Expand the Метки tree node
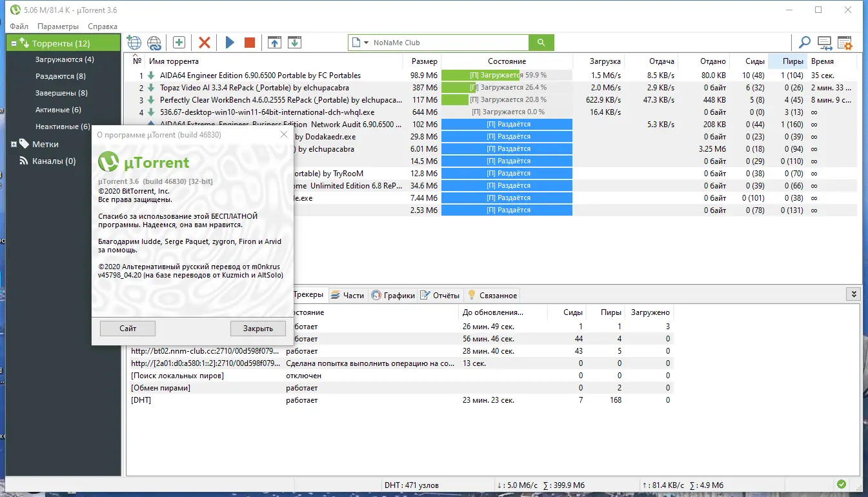 pos(14,144)
